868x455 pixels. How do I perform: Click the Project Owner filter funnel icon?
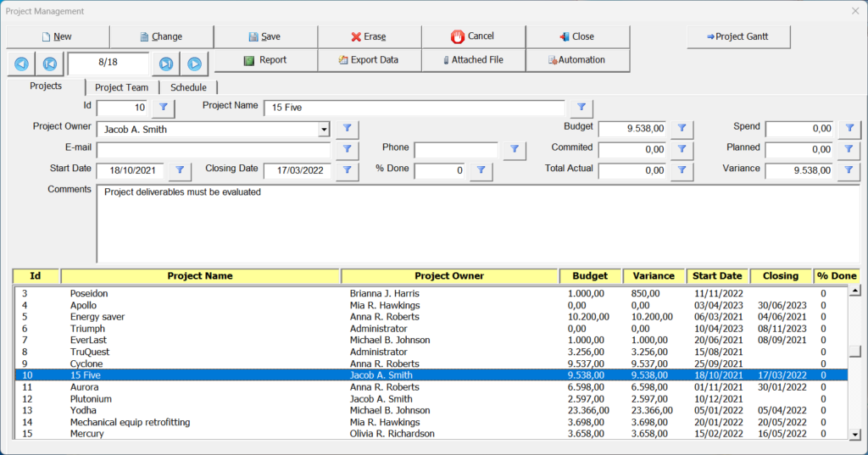click(x=347, y=129)
